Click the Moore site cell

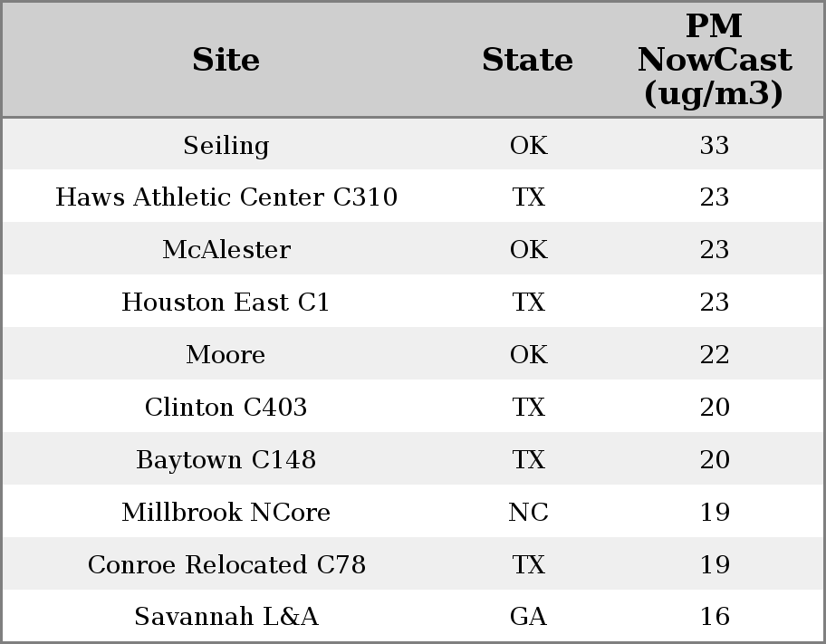226,354
